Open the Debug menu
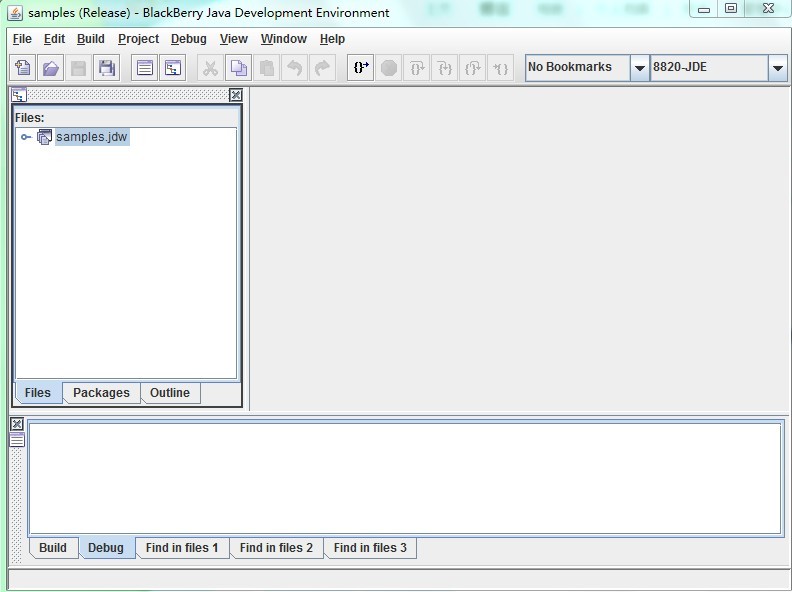This screenshot has height=592, width=792. point(189,39)
